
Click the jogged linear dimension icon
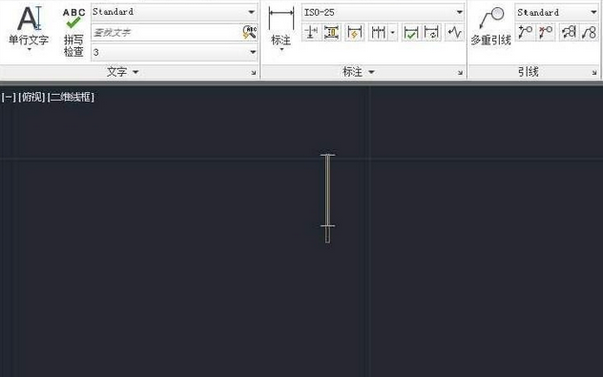click(x=455, y=32)
